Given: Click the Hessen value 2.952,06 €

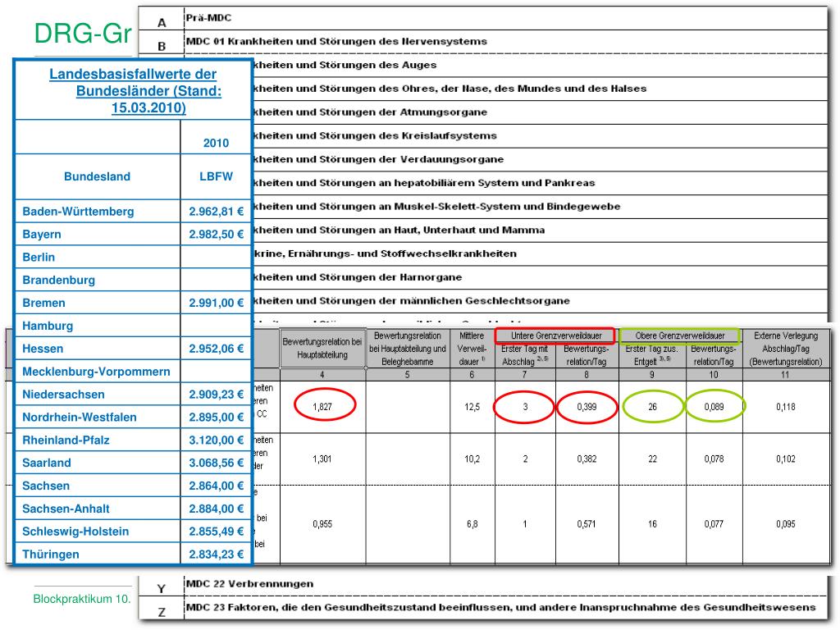Looking at the screenshot, I should 216,348.
